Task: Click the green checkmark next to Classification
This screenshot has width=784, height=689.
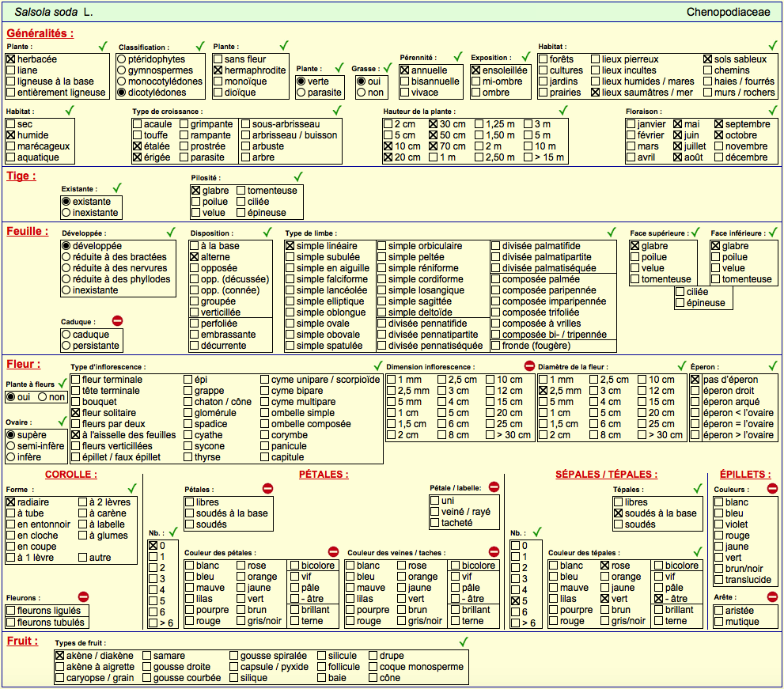Action: click(200, 46)
